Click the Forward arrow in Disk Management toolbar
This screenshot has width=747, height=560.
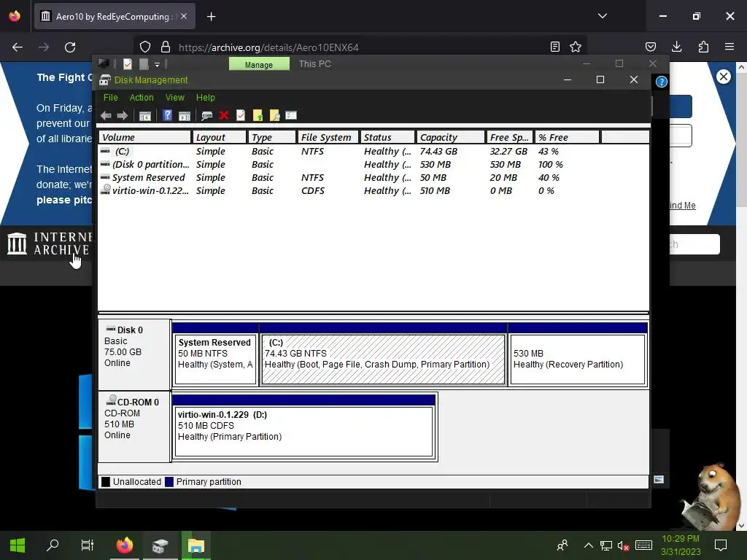(x=123, y=116)
